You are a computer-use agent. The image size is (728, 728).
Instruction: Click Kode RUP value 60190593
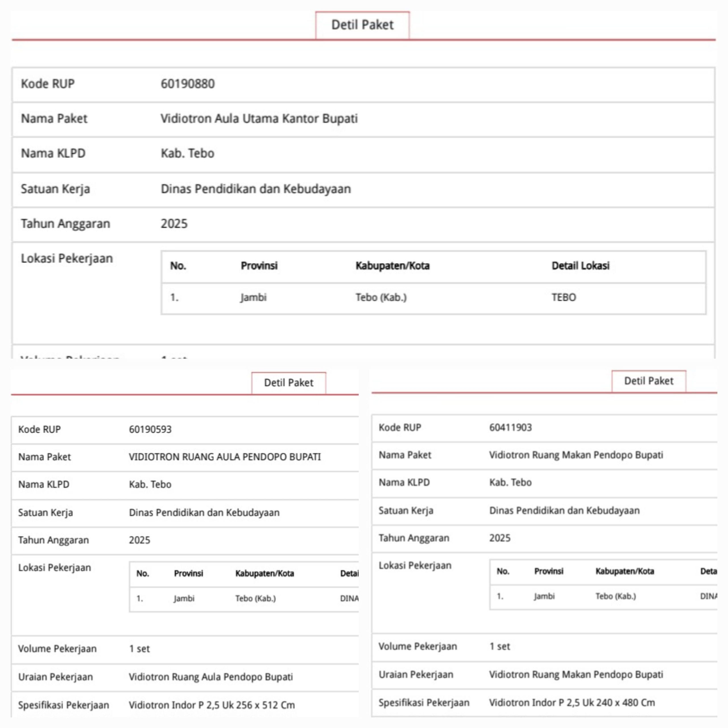[150, 430]
